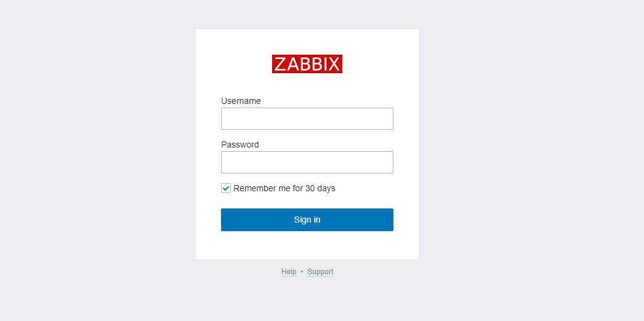Screen dimensions: 644x321
Task: Follow the underlined Help hyperlink
Action: coord(289,272)
